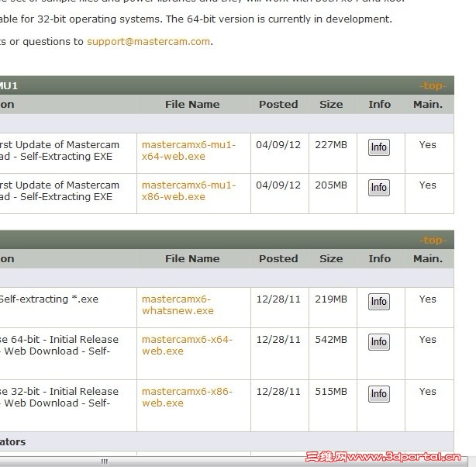Viewport: 476px width, 467px height.
Task: Click Posted header in MU1 table
Action: click(x=278, y=104)
